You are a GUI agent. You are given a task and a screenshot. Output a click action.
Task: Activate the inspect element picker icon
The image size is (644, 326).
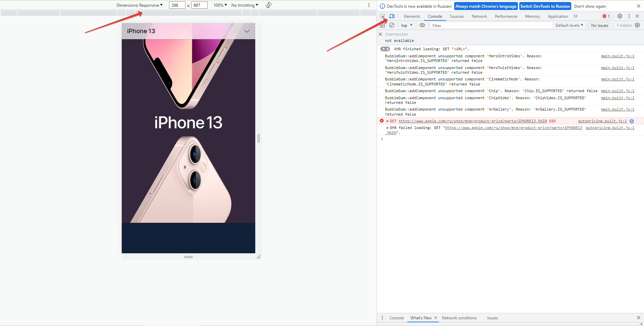(382, 16)
